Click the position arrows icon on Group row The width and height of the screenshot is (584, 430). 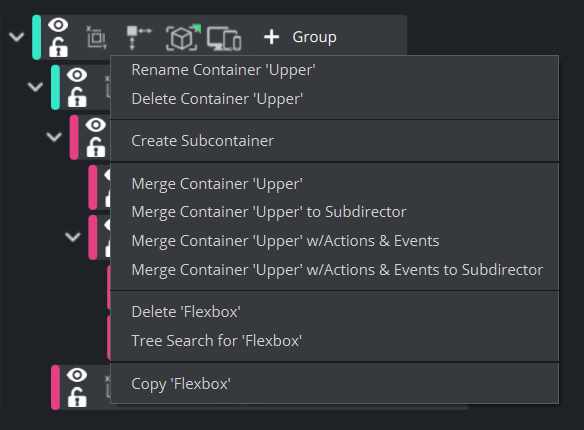pos(139,37)
